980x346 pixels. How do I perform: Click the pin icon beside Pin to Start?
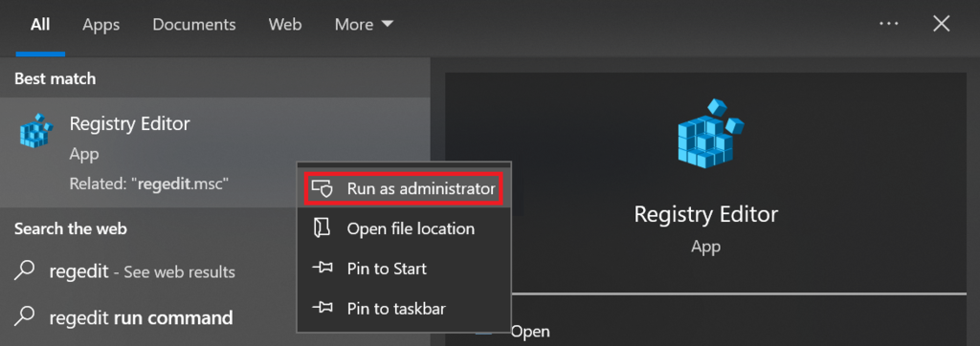point(322,269)
